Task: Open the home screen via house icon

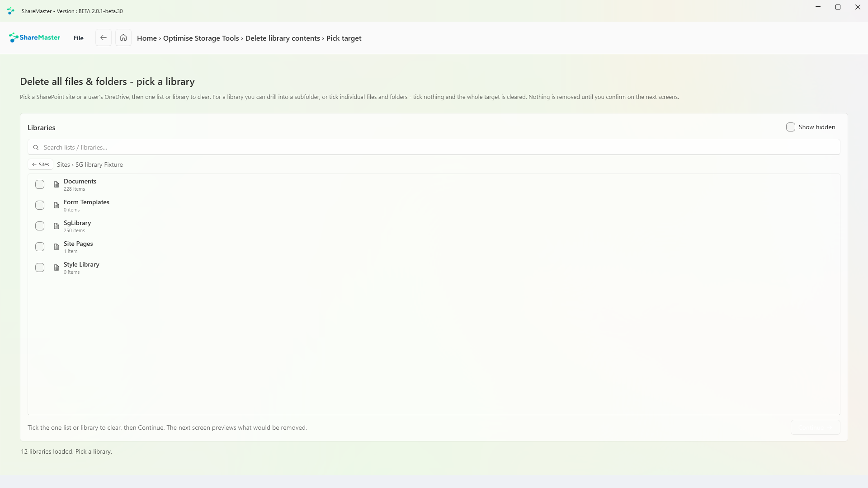Action: (123, 38)
